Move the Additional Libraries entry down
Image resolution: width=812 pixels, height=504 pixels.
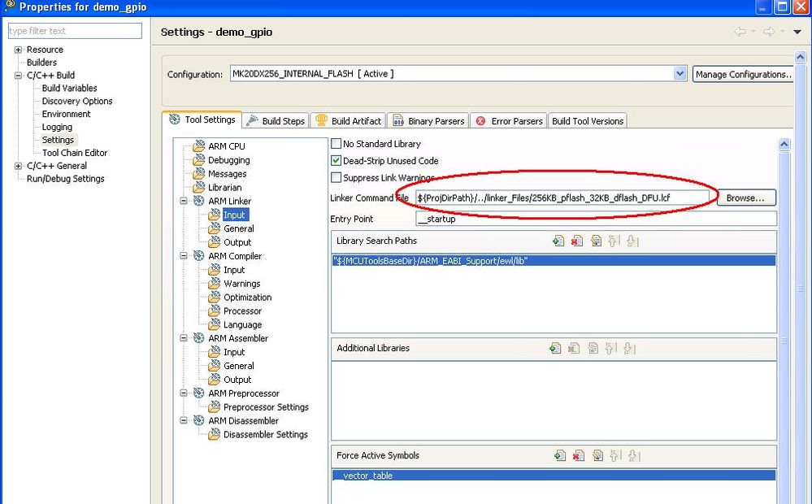(629, 348)
